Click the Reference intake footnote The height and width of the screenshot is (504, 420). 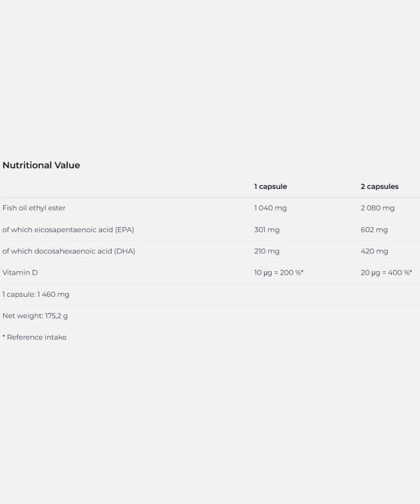(34, 337)
